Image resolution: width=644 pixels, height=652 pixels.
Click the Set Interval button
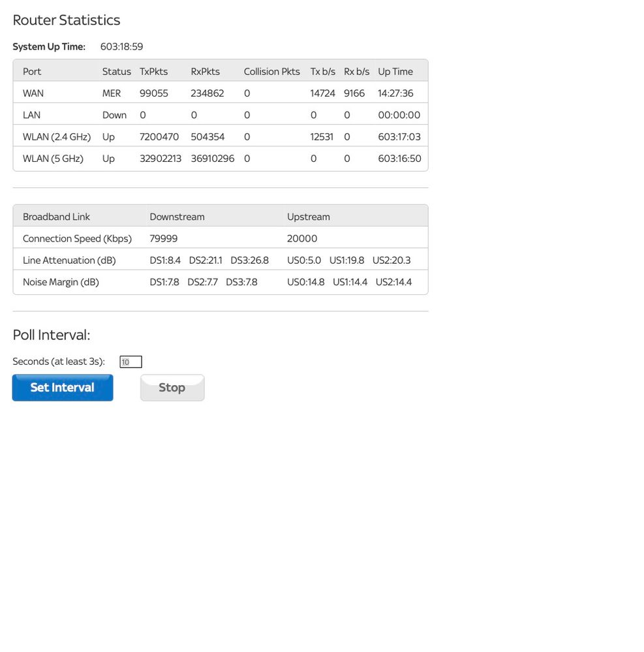pyautogui.click(x=63, y=388)
